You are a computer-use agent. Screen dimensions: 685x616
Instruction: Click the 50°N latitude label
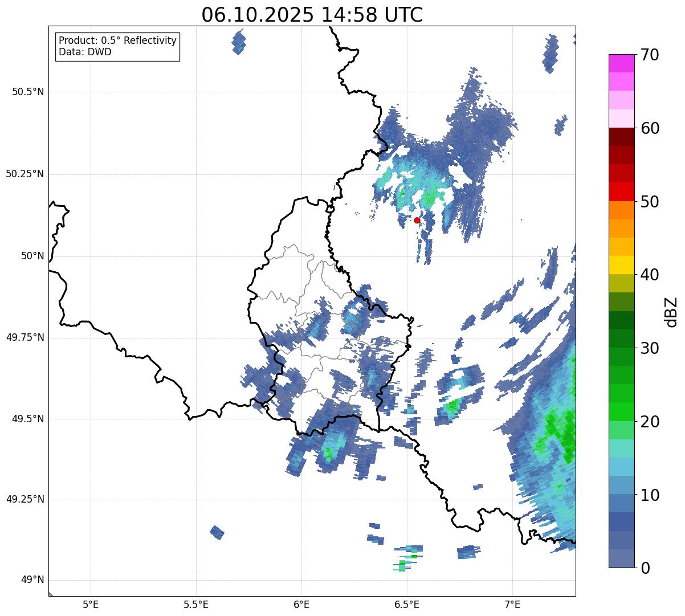[x=32, y=256]
